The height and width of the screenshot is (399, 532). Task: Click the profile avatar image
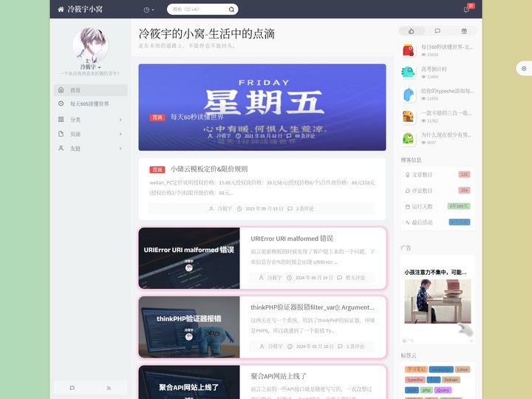[x=91, y=45]
